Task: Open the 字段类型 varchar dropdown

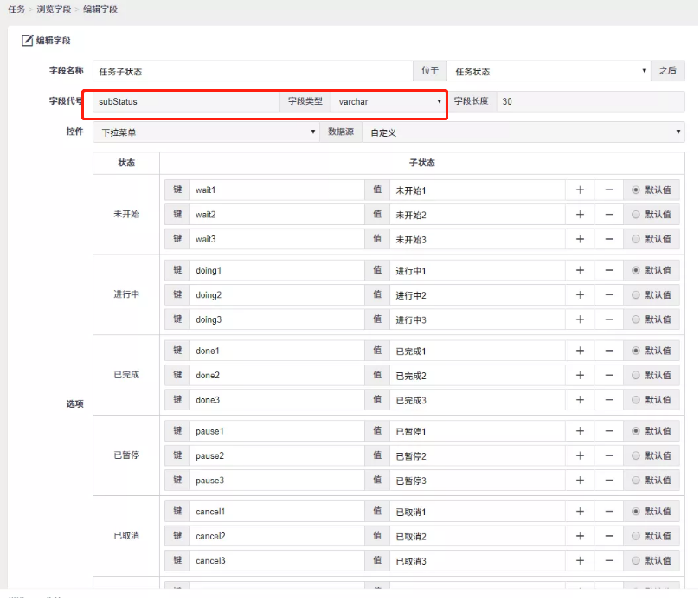Action: click(389, 101)
